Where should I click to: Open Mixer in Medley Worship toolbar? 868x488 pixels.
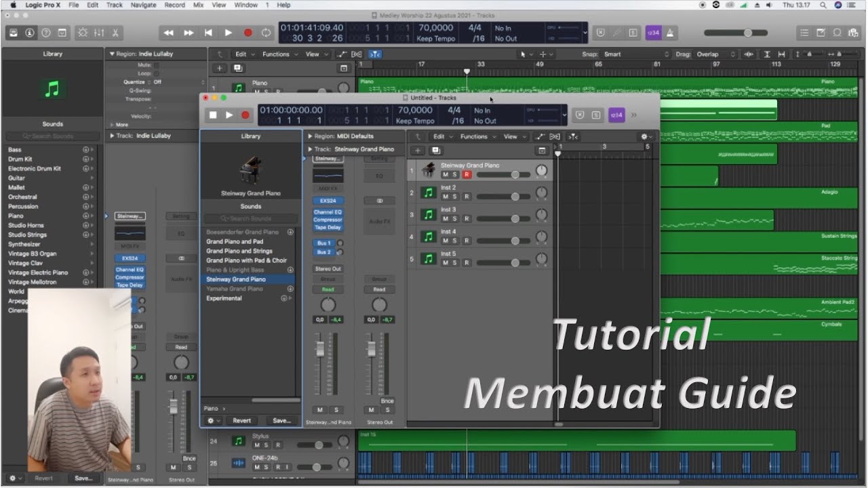(99, 33)
